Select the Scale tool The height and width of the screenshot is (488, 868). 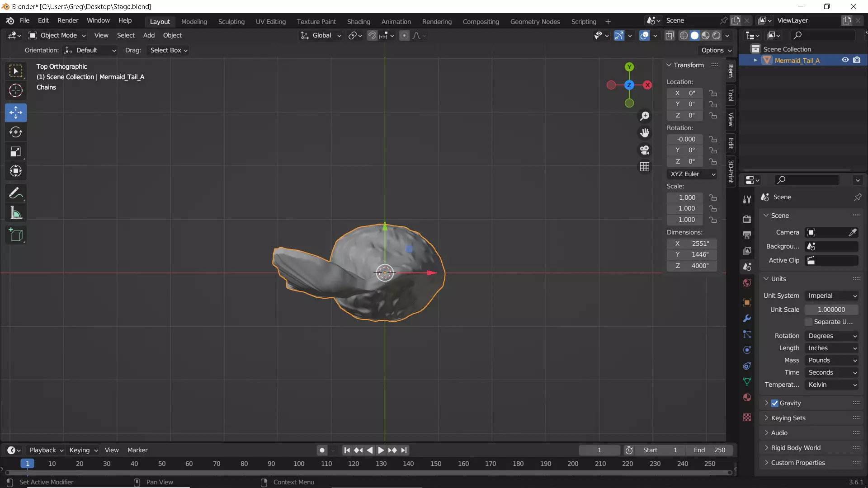pyautogui.click(x=16, y=151)
